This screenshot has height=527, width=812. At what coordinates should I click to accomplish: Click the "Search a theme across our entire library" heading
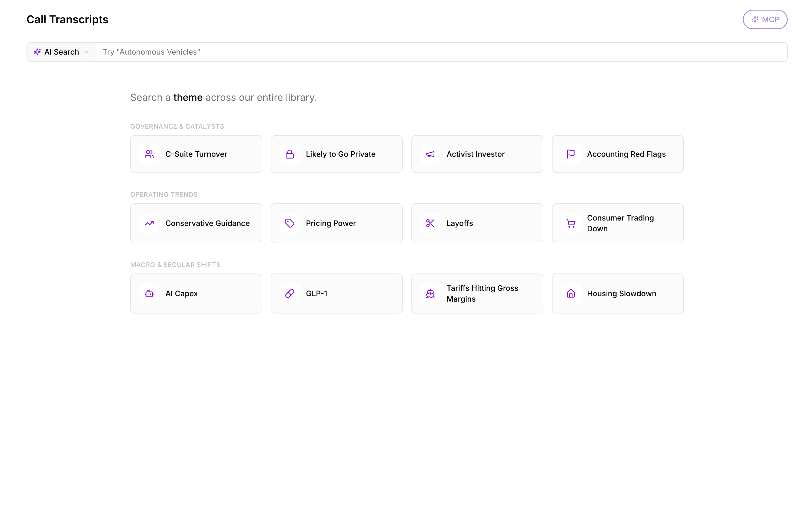[224, 98]
